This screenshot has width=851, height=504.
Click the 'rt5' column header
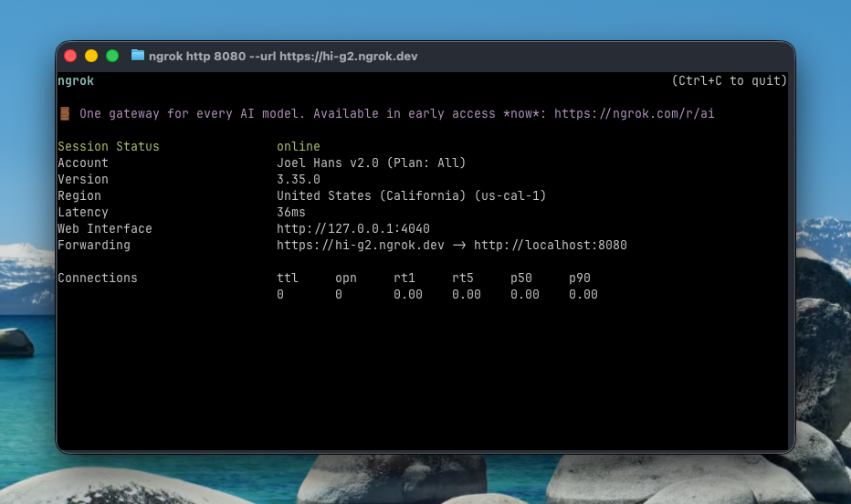tap(463, 278)
